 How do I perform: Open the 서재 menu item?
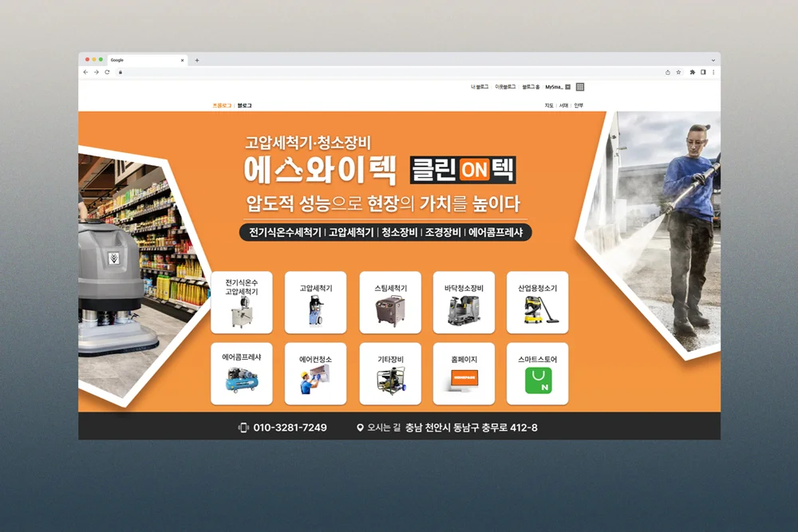click(x=563, y=105)
